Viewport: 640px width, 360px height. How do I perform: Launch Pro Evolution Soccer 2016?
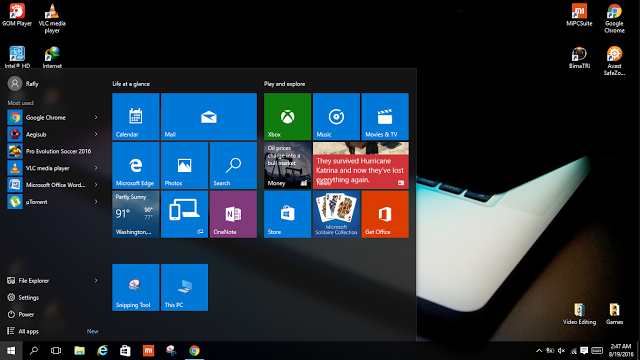pos(53,151)
